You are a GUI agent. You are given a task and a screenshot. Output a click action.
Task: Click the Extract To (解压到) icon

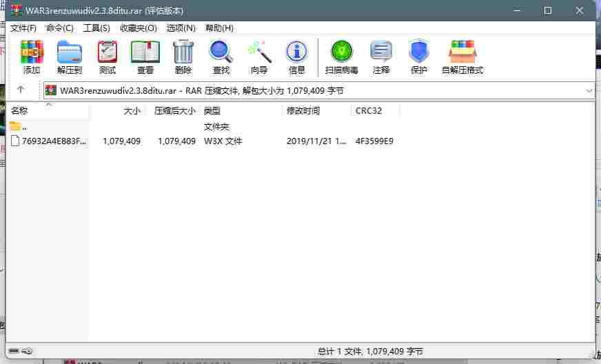[70, 57]
